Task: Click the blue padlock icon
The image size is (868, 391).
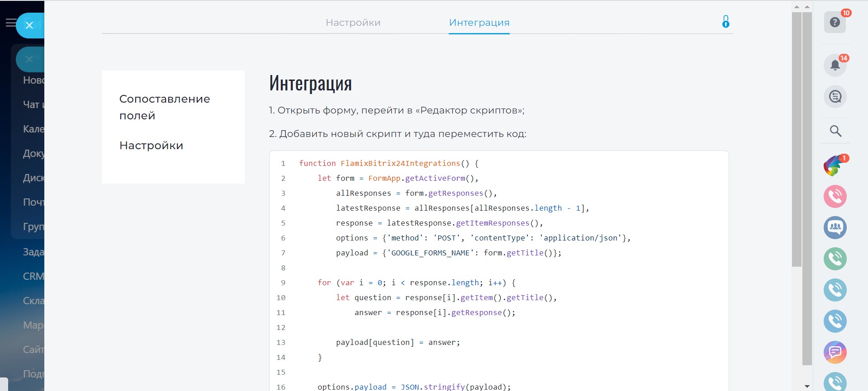Action: [726, 22]
